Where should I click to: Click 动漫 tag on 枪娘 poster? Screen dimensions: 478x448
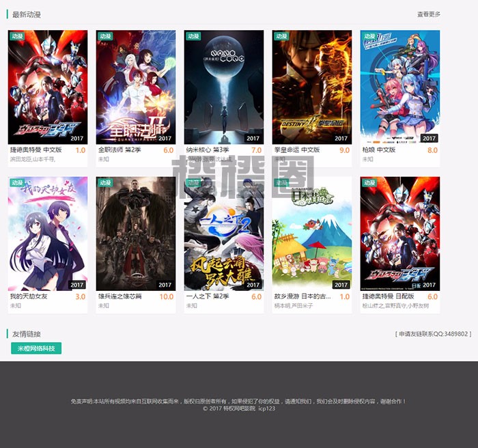(x=369, y=36)
